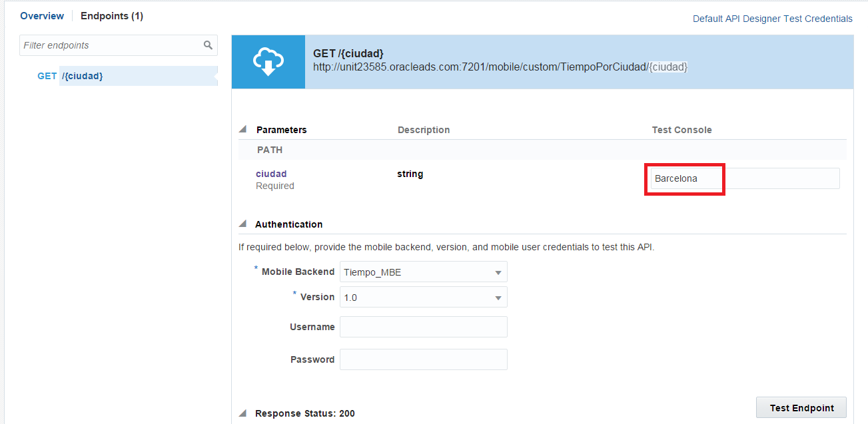Switch to the Overview tab
Image resolution: width=868 pixels, height=424 pixels.
pos(42,16)
